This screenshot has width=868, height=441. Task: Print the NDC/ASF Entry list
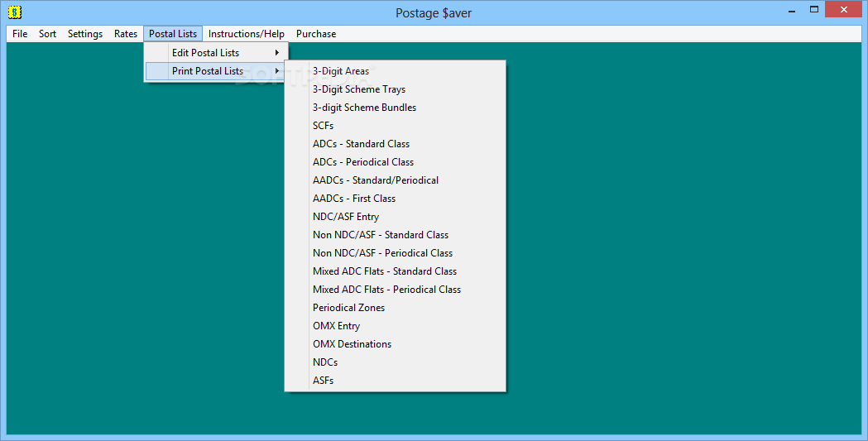[x=396, y=216]
